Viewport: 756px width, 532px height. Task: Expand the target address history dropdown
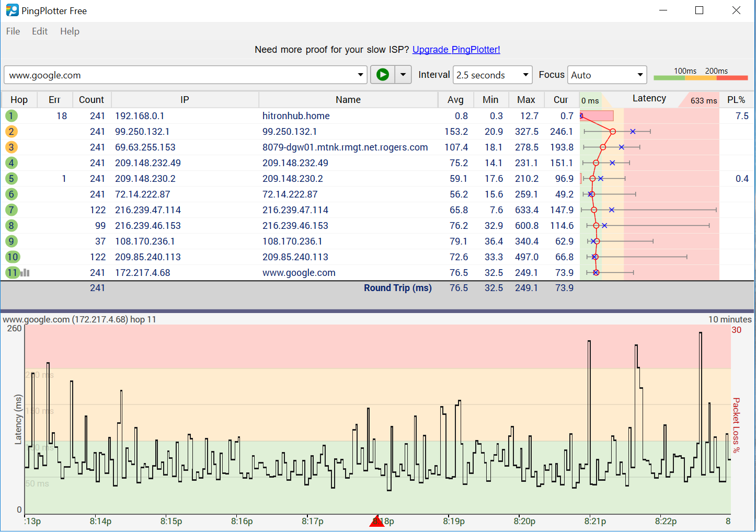point(360,75)
